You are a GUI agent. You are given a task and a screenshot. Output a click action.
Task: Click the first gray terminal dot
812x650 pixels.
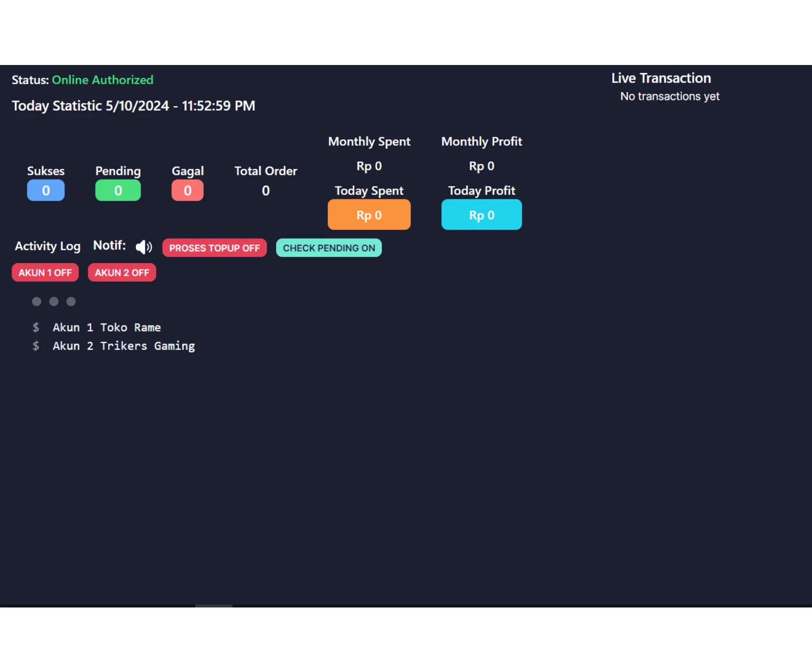click(x=37, y=301)
